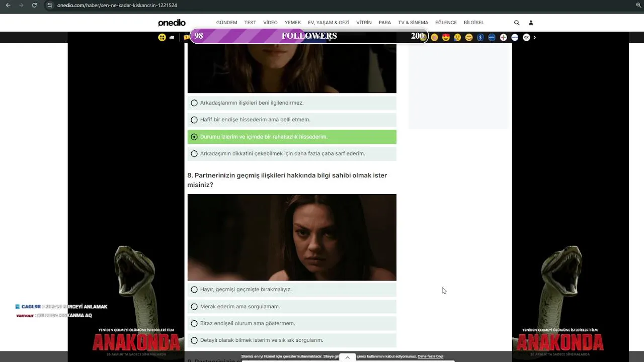Viewport: 644px width, 362px height.
Task: Open the onedio search icon
Action: coord(517,23)
